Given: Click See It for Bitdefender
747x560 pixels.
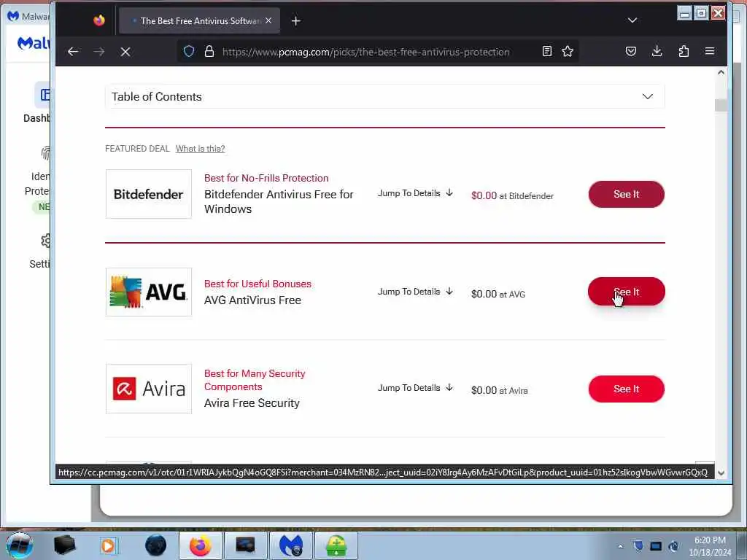Looking at the screenshot, I should point(626,194).
